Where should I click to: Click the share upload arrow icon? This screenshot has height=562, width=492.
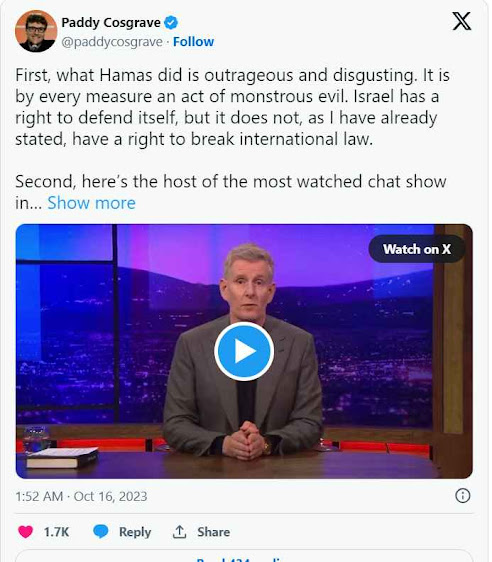pyautogui.click(x=179, y=532)
